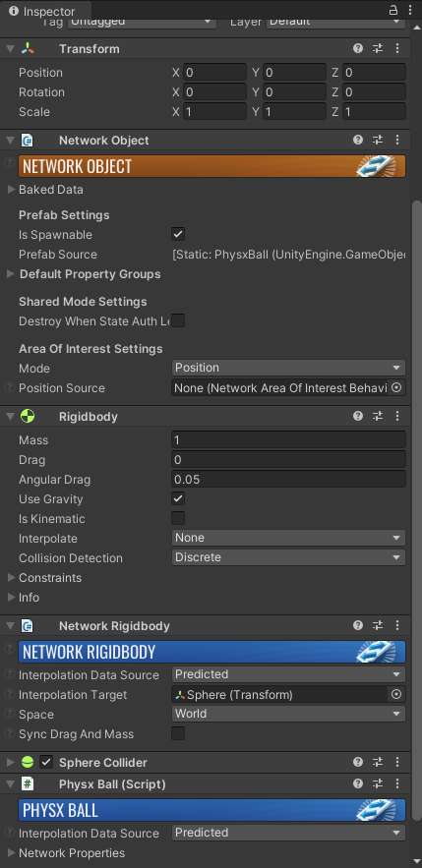422x868 pixels.
Task: Open Rigidbody component kebab menu
Action: coord(397,416)
